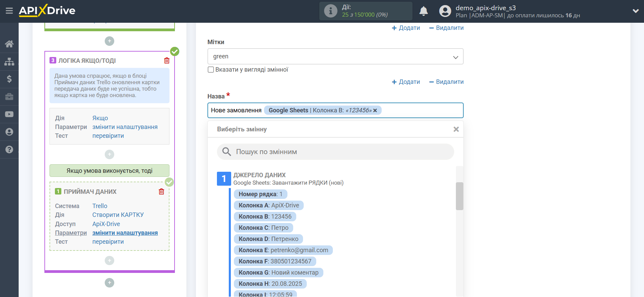Click Видалити above Мітки

pyautogui.click(x=446, y=28)
